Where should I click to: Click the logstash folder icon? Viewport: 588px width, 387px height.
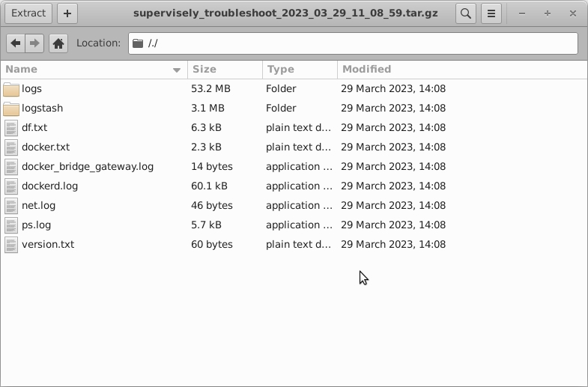click(x=11, y=109)
